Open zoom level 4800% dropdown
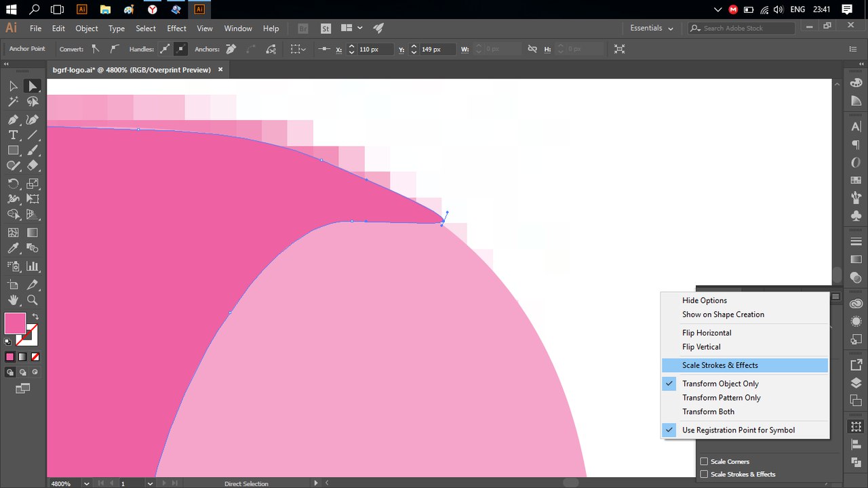The width and height of the screenshot is (868, 488). (x=87, y=484)
